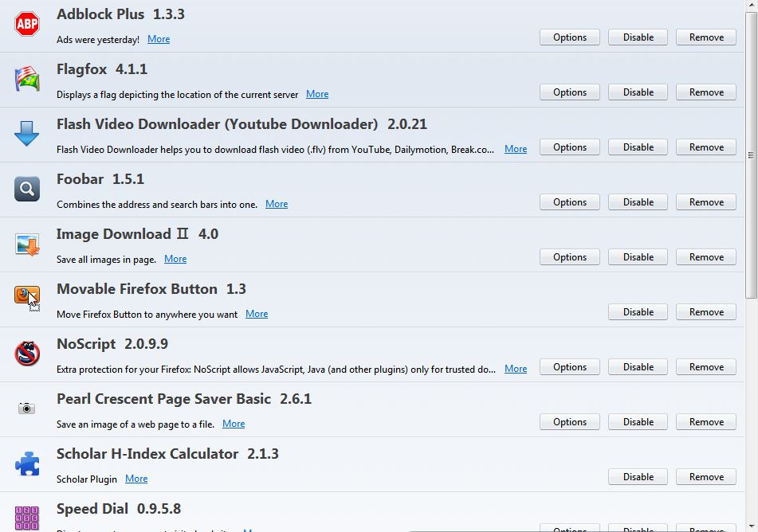Click the Image Download II icon
This screenshot has width=758, height=532.
click(27, 244)
